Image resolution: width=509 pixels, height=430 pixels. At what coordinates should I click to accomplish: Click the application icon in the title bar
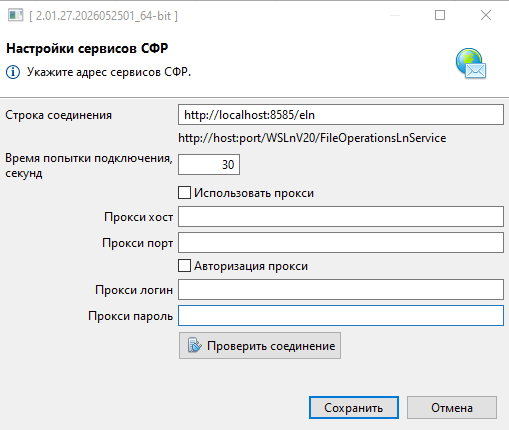click(16, 15)
